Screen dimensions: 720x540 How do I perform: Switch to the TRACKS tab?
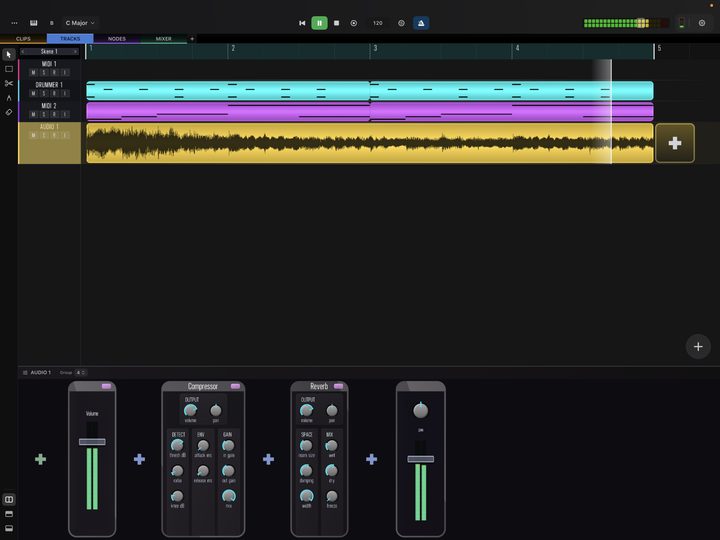pyautogui.click(x=70, y=39)
